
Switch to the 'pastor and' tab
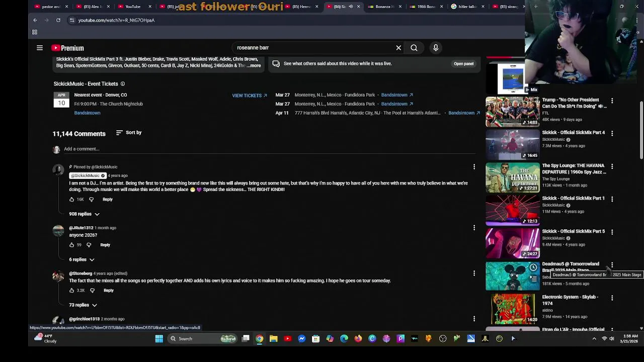tap(51, 7)
